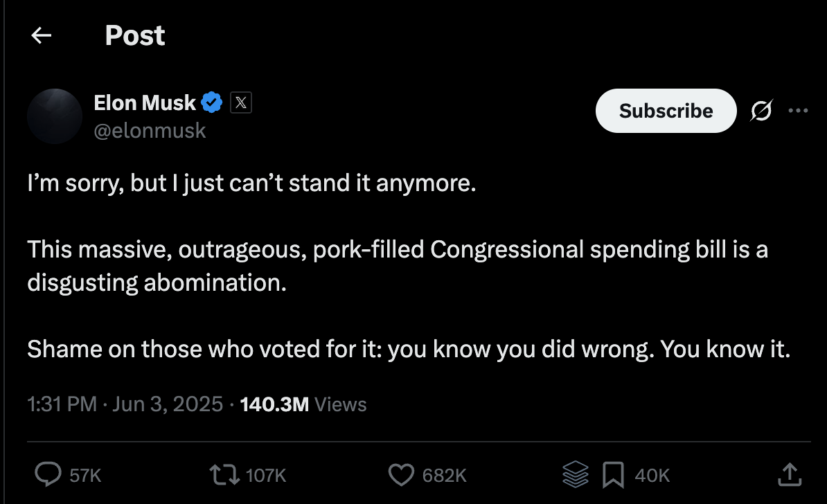This screenshot has width=827, height=504.
Task: Open the three-dot more options menu
Action: 798,110
